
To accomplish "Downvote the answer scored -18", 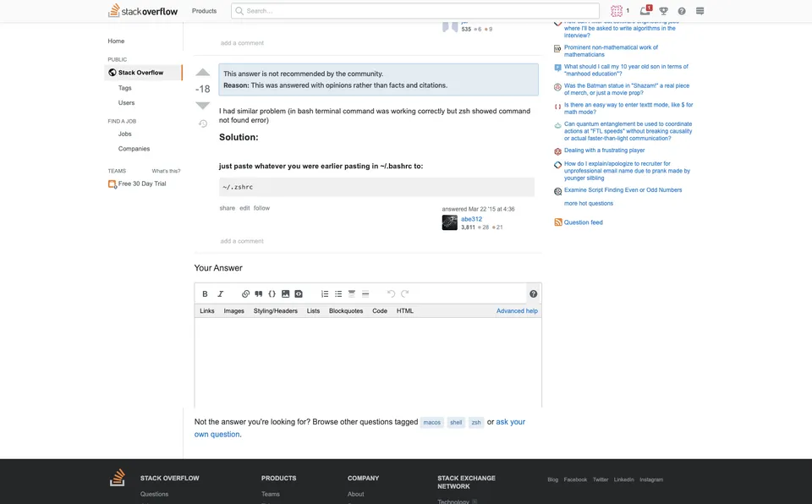I will [x=202, y=106].
